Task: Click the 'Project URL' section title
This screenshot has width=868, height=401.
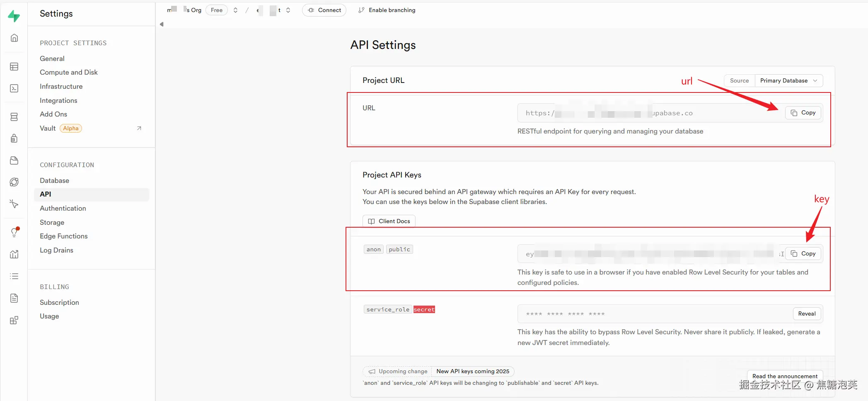Action: (383, 80)
